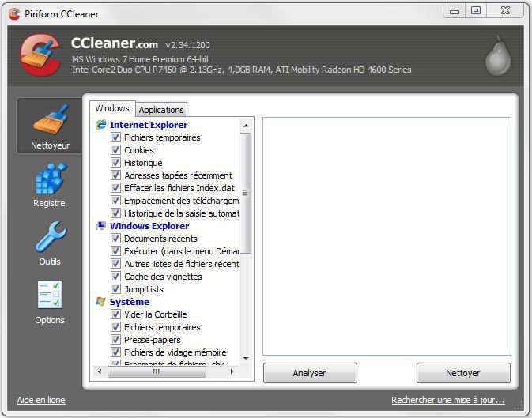Uncheck Système Fichiers temporaires checkbox
The image size is (532, 418).
tap(115, 326)
